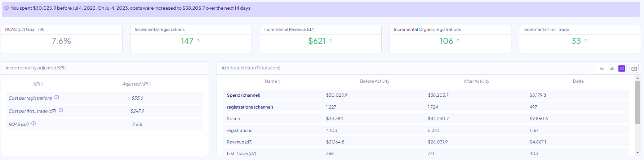
Task: Select the table view icon
Action: click(x=622, y=68)
